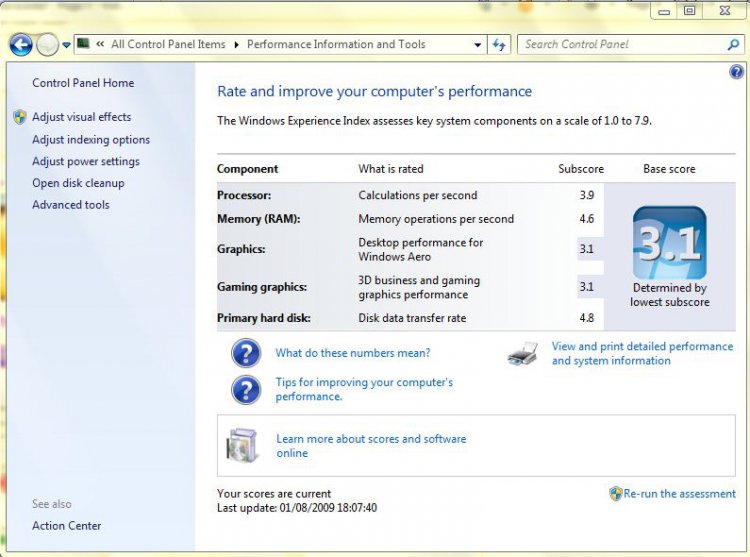This screenshot has width=750, height=557.
Task: Open Tips for improving your computer's performance
Action: [364, 389]
